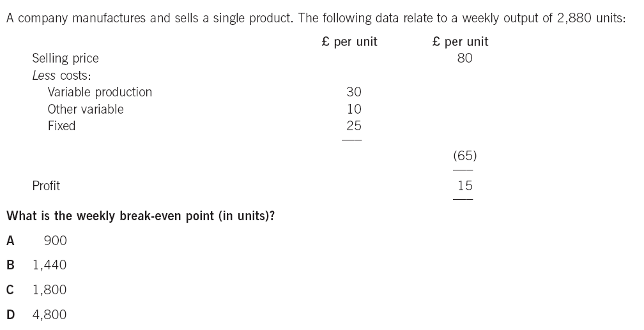Click the Other variable cost label
The height and width of the screenshot is (330, 644).
tap(86, 109)
